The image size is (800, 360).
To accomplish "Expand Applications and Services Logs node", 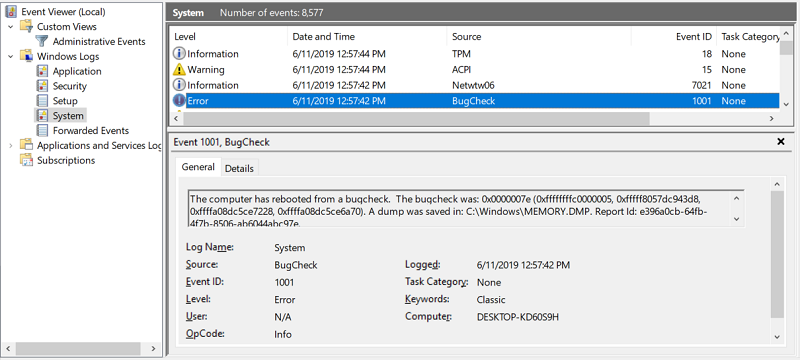I will click(x=11, y=145).
